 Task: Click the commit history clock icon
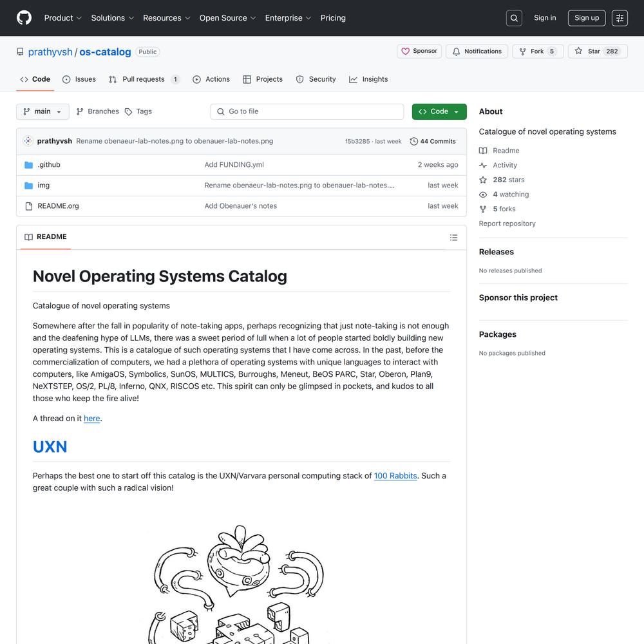(x=413, y=141)
